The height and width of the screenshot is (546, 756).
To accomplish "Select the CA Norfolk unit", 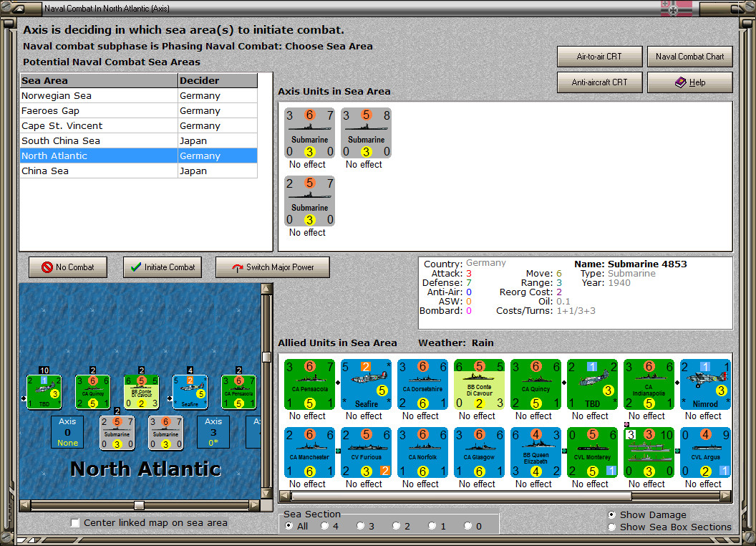I will (423, 452).
